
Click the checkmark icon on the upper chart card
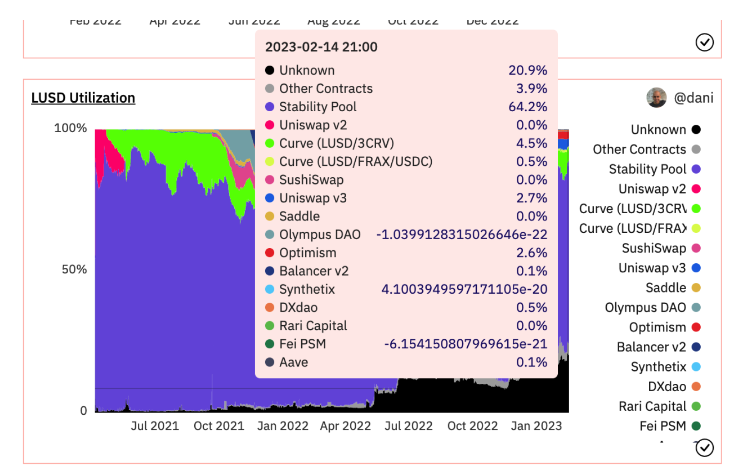pyautogui.click(x=705, y=42)
